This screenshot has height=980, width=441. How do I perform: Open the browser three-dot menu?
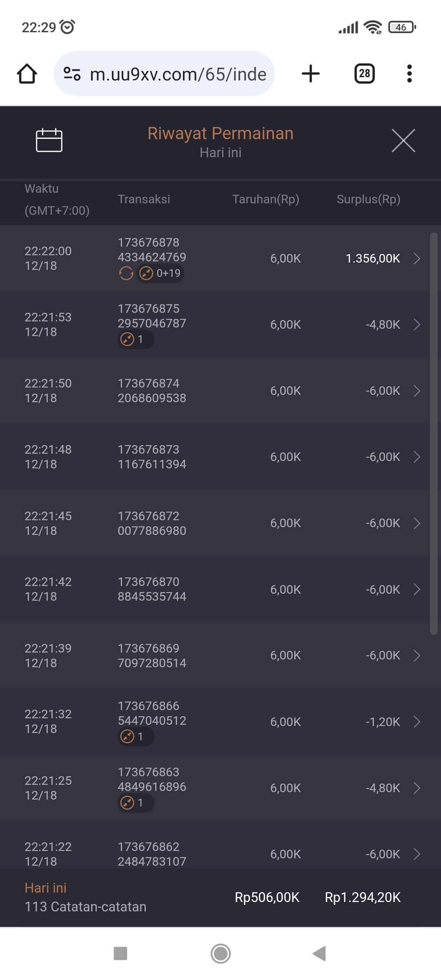point(409,74)
